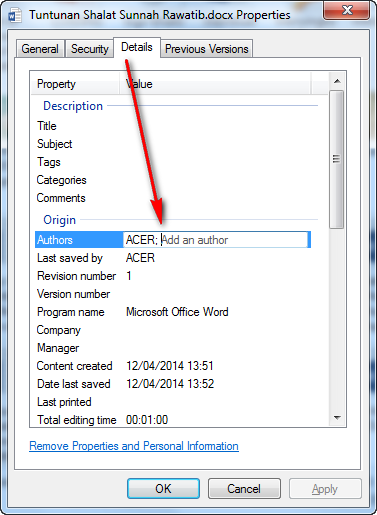Close the Properties dialog with X button
Viewport: 377px width, 515px height.
pyautogui.click(x=346, y=10)
